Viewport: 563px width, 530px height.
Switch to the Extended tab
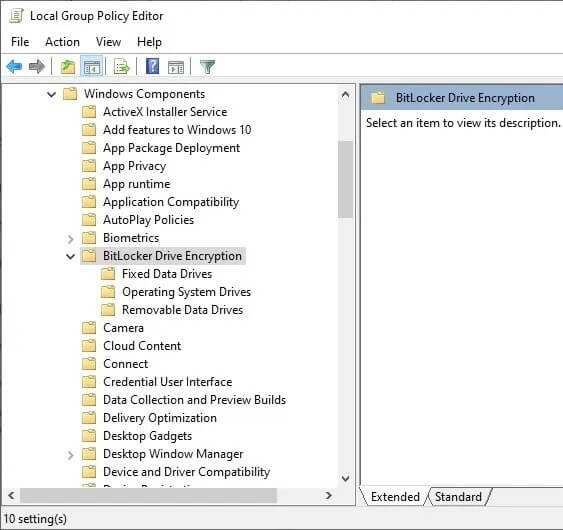point(395,497)
